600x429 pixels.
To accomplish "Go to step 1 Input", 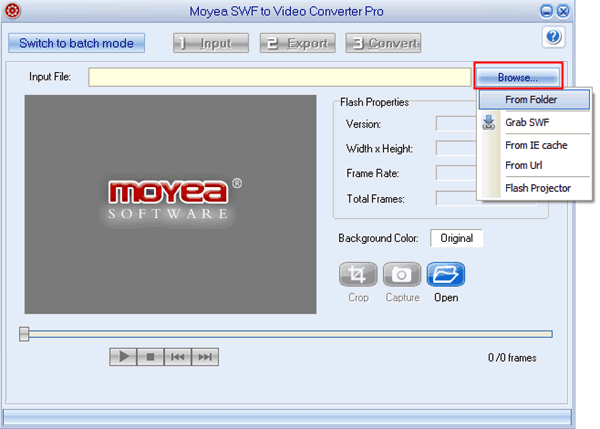I will (x=211, y=43).
